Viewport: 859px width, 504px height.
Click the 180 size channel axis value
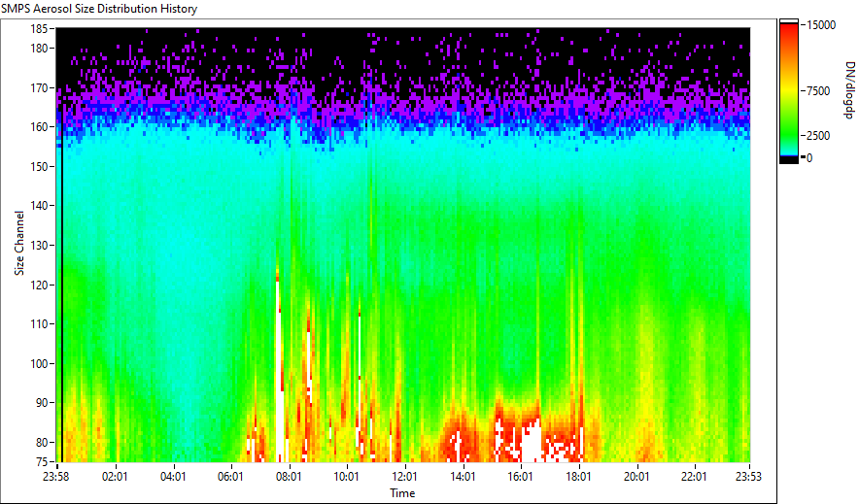point(38,49)
